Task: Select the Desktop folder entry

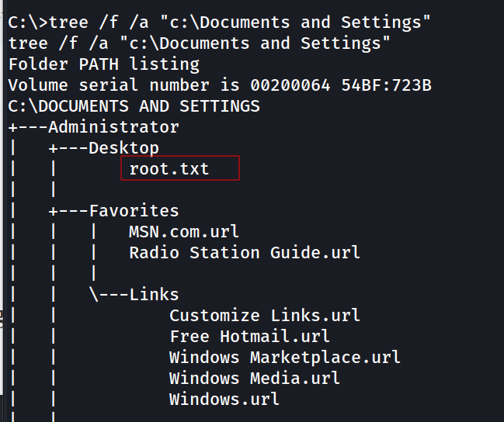Action: tap(123, 147)
